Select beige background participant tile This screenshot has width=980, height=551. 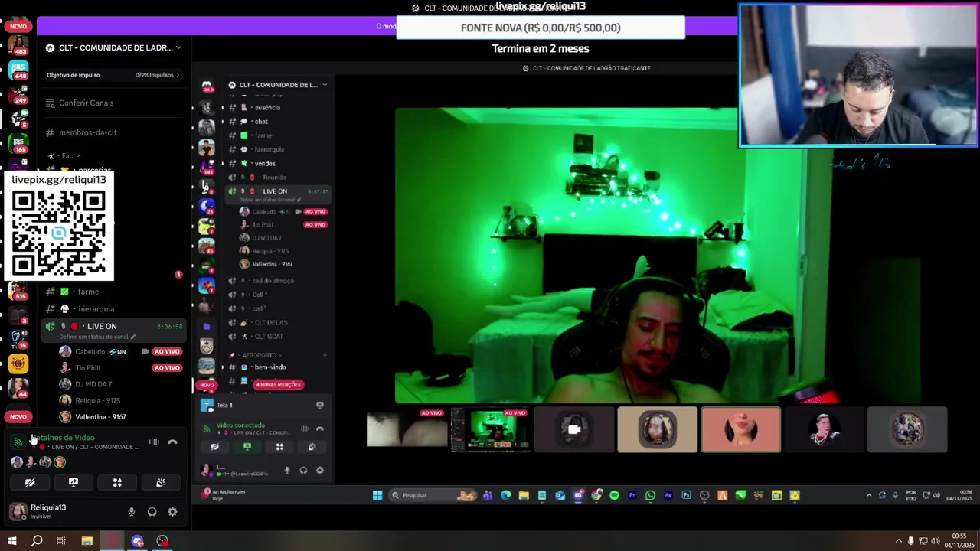click(658, 429)
